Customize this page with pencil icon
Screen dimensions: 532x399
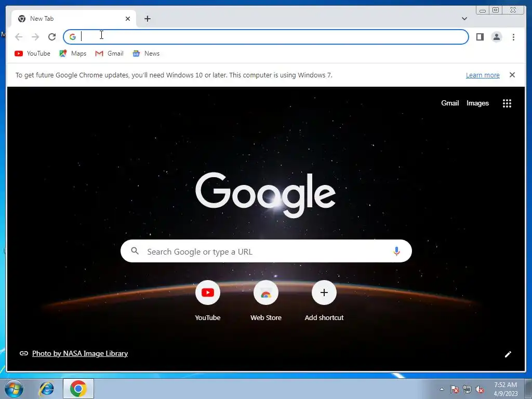click(508, 354)
